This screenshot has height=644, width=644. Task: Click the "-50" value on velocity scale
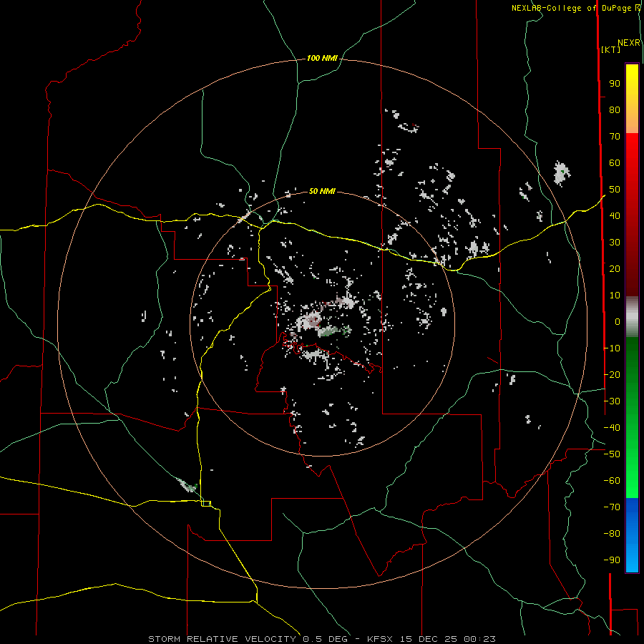point(612,454)
